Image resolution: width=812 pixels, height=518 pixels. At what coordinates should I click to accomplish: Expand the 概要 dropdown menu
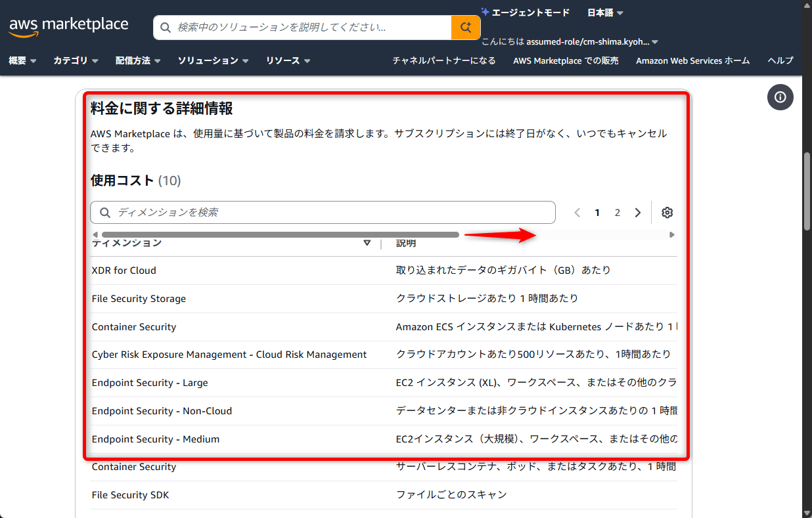point(22,60)
